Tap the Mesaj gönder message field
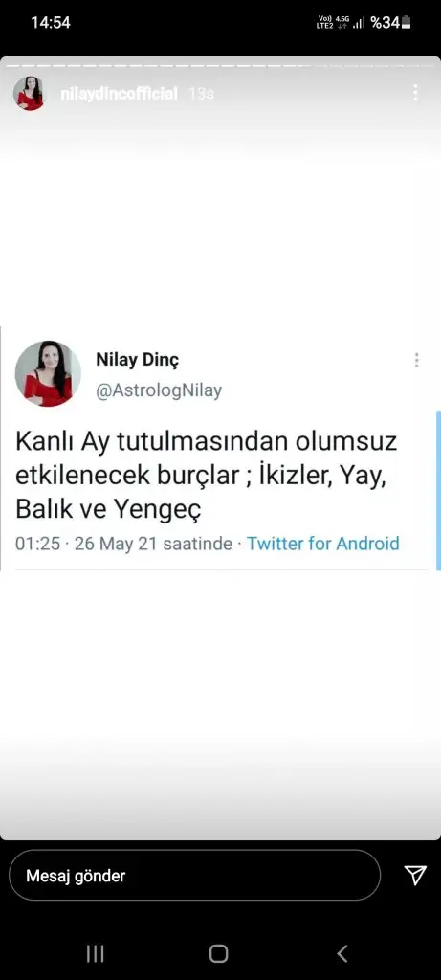Screen dimensions: 441x980 (x=194, y=875)
